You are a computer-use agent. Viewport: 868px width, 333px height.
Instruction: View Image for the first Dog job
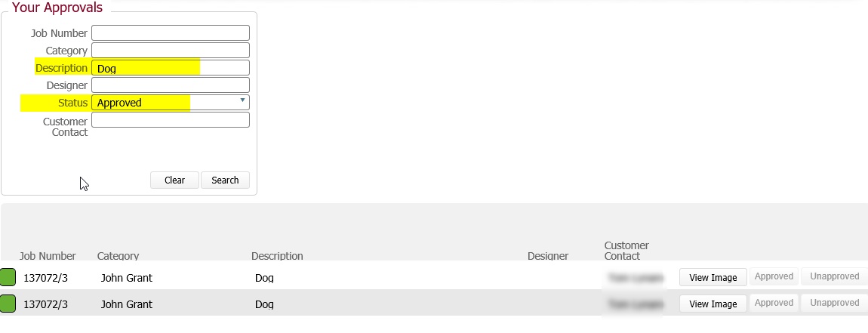[713, 278]
